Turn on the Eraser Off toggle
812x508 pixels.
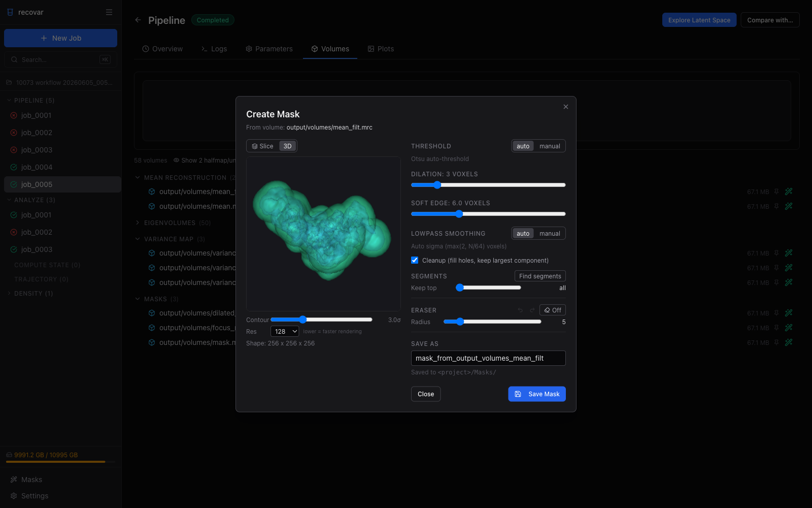pyautogui.click(x=553, y=310)
